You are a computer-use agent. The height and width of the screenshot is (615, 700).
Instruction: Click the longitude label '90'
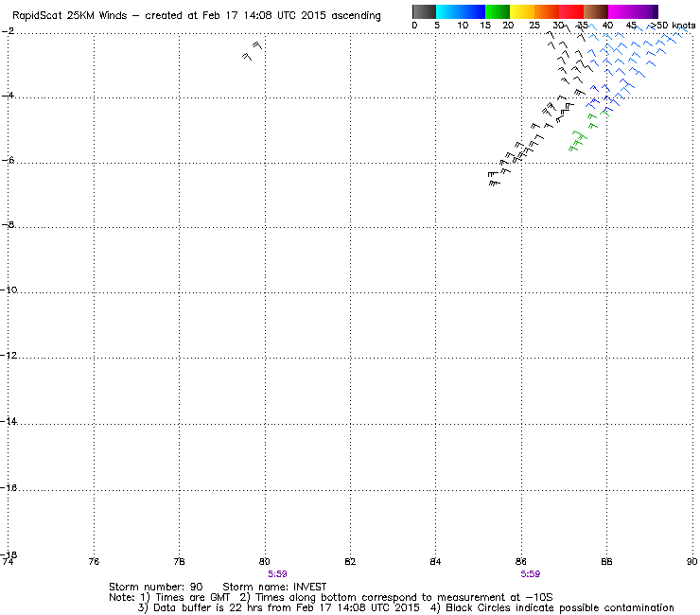click(x=691, y=561)
